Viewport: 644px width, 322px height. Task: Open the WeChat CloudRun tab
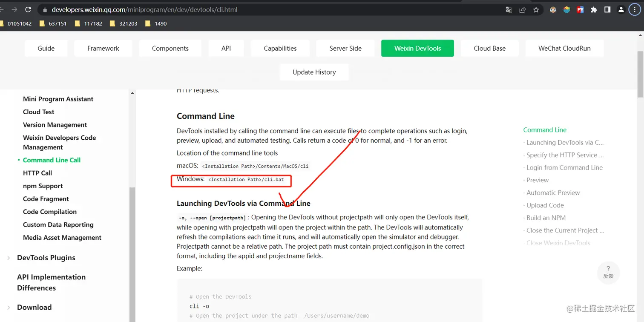(x=564, y=48)
